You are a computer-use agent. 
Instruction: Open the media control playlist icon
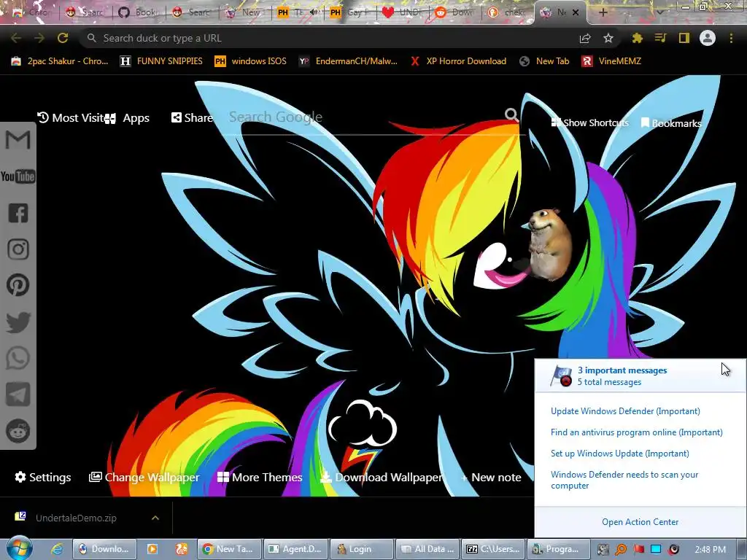660,38
